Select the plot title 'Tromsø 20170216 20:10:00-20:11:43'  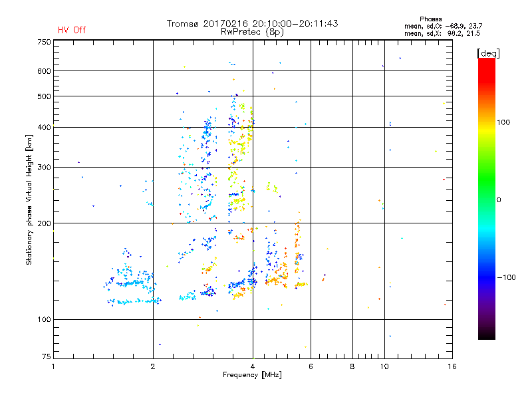(x=252, y=23)
